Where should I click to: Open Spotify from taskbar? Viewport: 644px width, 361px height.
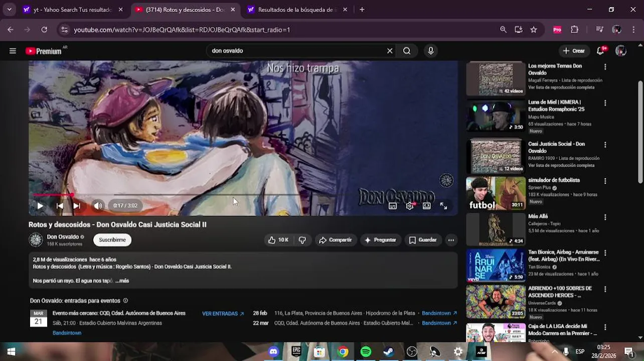pos(366,352)
